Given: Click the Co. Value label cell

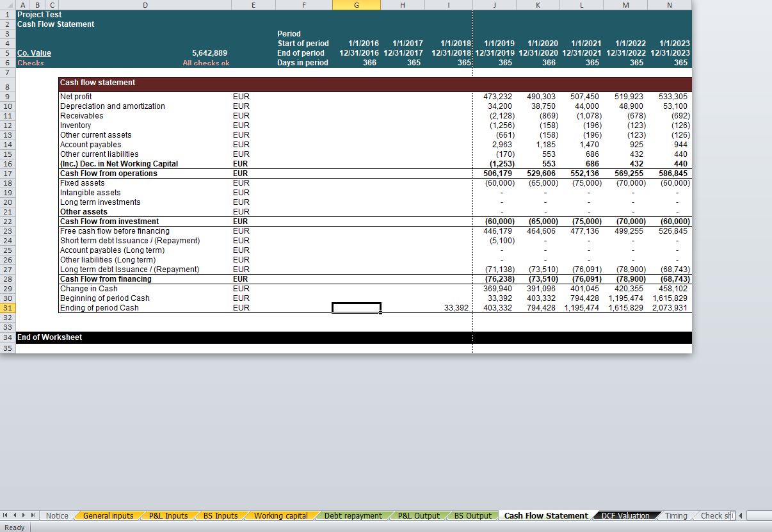Looking at the screenshot, I should click(x=35, y=53).
